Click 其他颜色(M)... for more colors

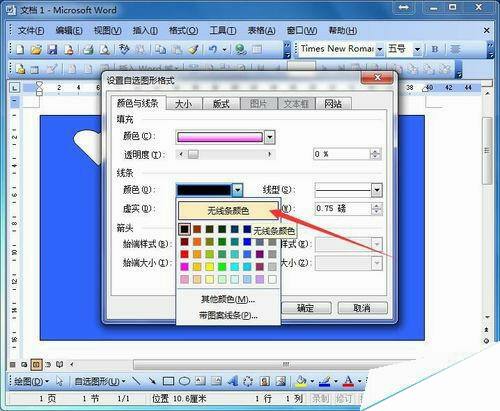pos(228,299)
